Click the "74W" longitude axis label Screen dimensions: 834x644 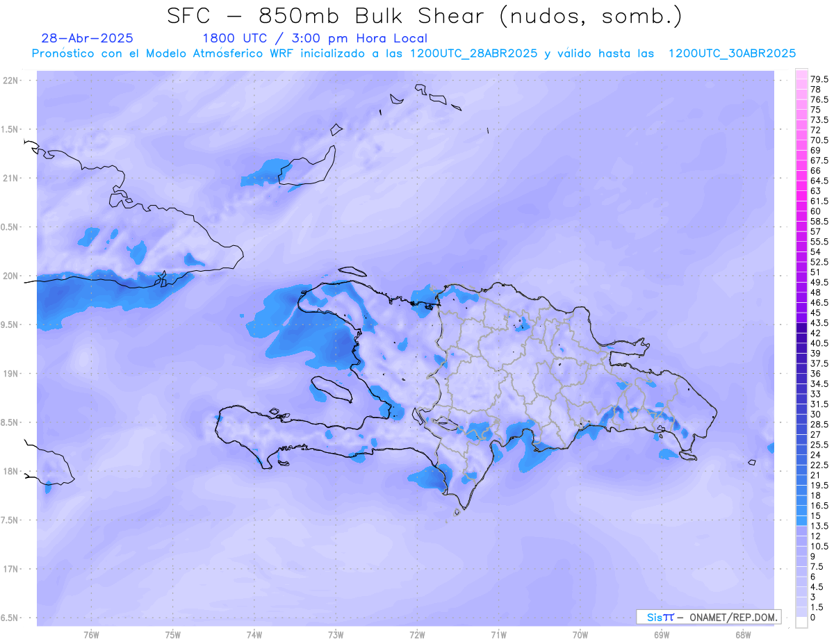[x=254, y=635]
